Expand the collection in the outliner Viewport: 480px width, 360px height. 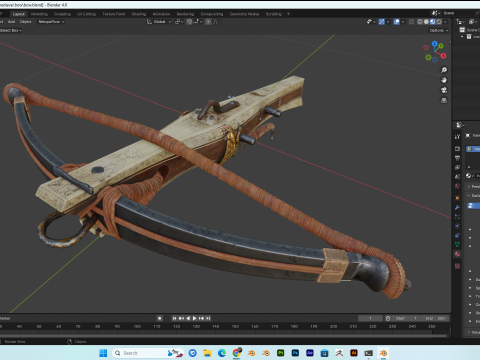point(462,37)
